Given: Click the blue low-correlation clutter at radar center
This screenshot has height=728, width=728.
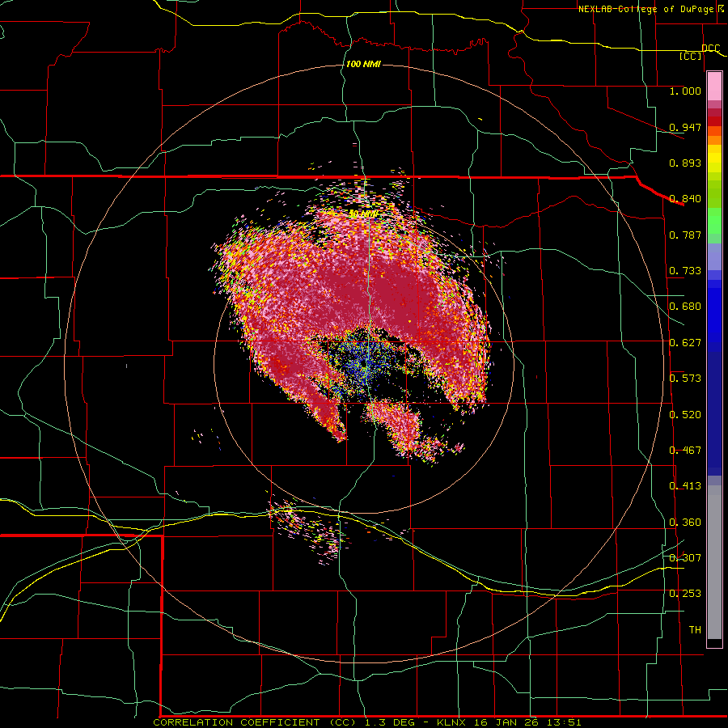Looking at the screenshot, I should (x=366, y=363).
